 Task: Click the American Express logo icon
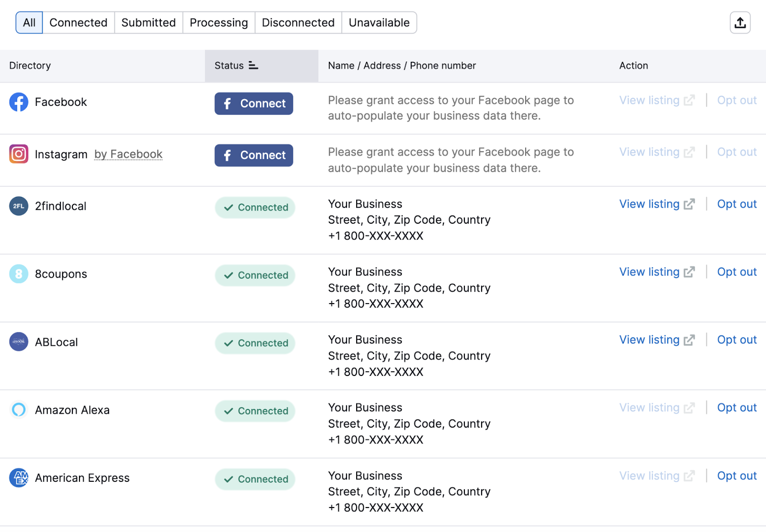[x=19, y=478]
